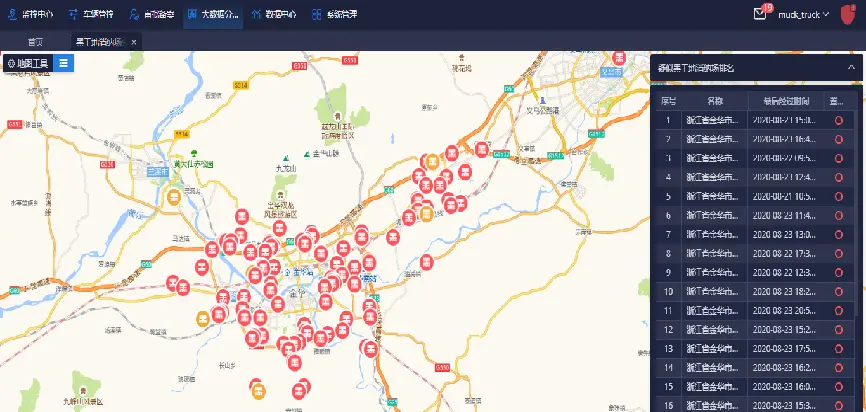Locate row 14 site via red circle icon
The image size is (866, 412).
click(838, 368)
